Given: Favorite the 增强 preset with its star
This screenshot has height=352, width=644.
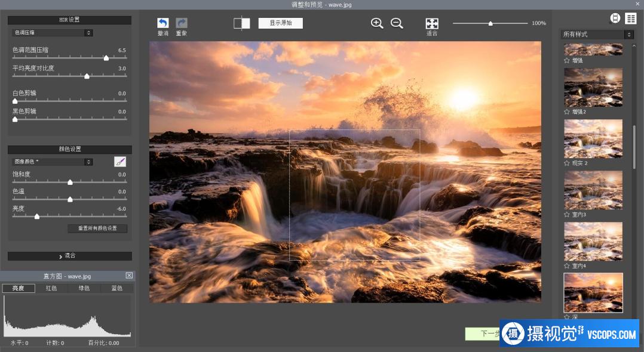Looking at the screenshot, I should click(x=567, y=60).
